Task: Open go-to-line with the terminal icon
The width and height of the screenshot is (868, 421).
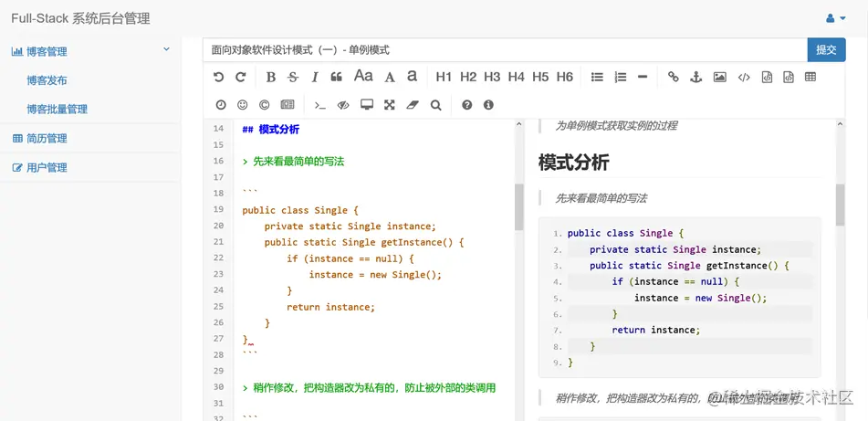Action: tap(320, 105)
